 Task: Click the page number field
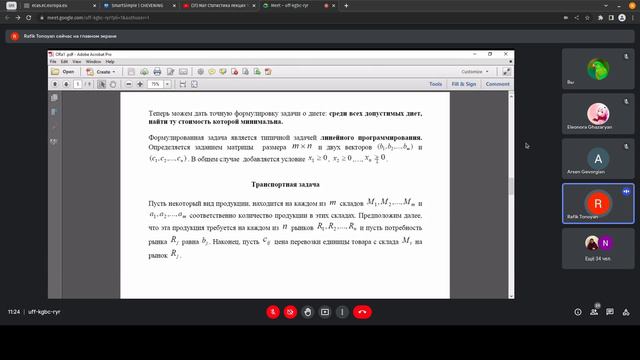(x=78, y=84)
